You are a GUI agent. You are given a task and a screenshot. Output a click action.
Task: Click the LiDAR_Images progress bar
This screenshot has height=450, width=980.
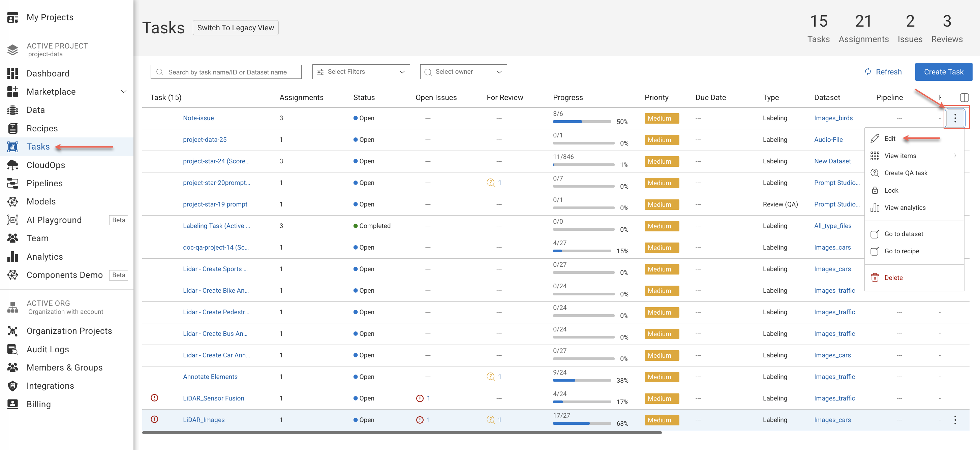click(x=582, y=423)
